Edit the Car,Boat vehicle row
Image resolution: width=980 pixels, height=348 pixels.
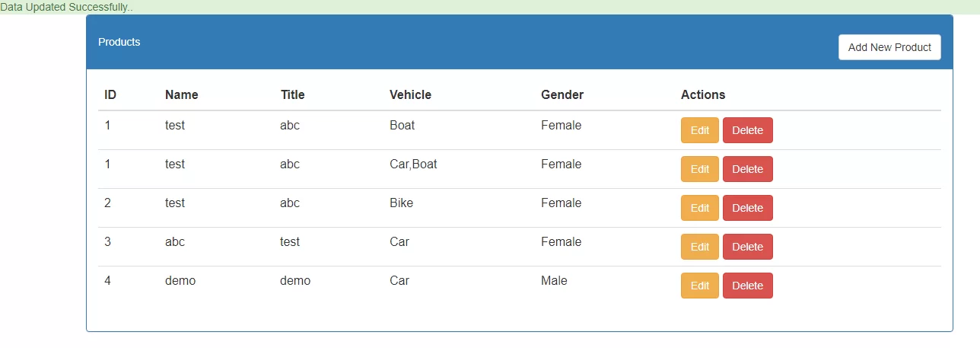[x=699, y=169]
